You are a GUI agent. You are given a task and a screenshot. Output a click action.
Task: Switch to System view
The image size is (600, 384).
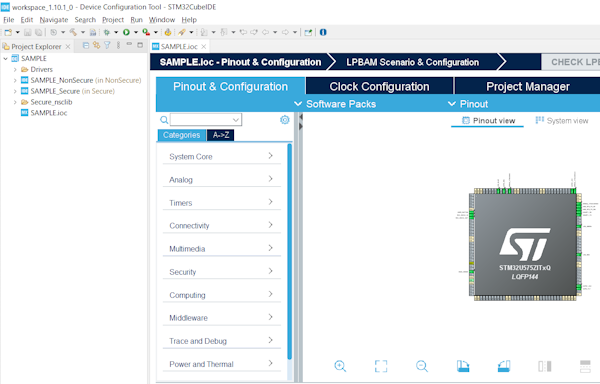coord(562,120)
